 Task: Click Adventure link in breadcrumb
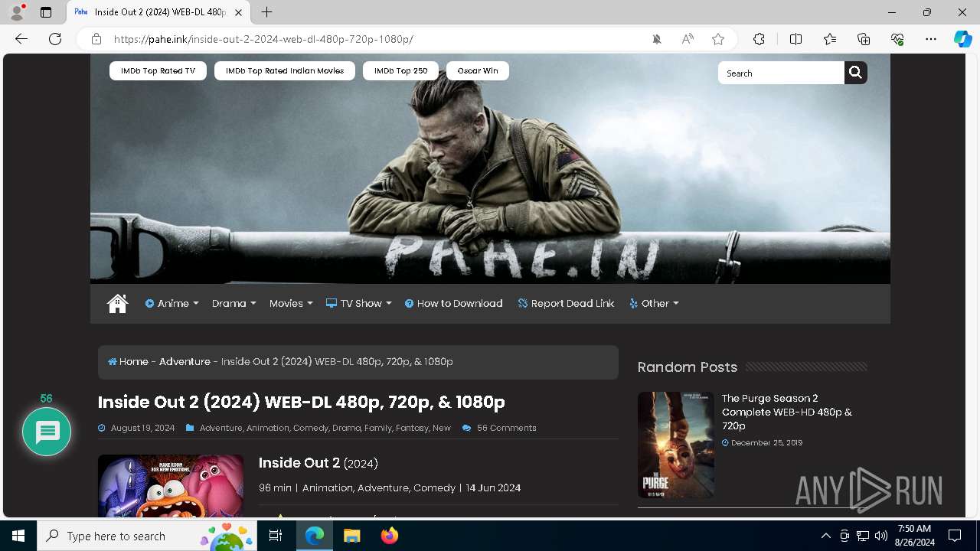[x=185, y=362]
